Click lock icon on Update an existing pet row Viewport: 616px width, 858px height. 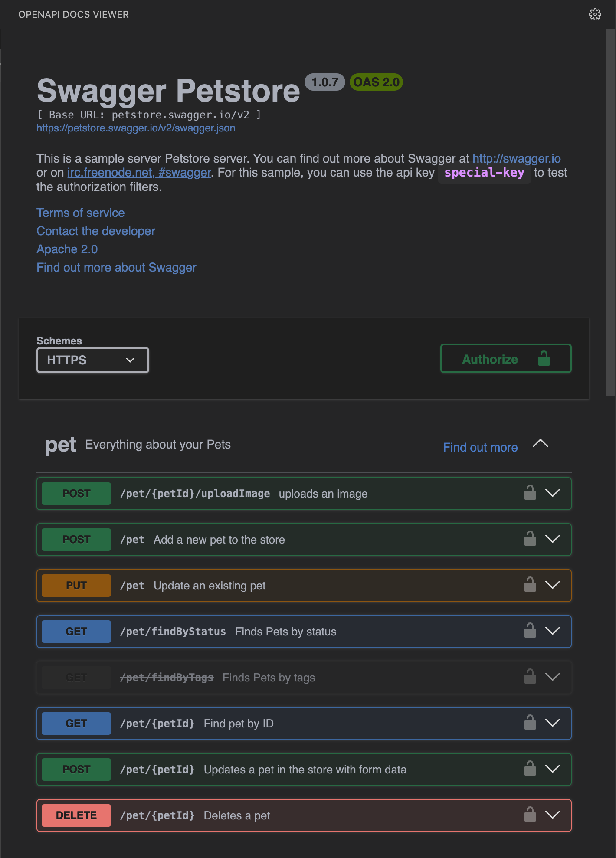coord(530,585)
